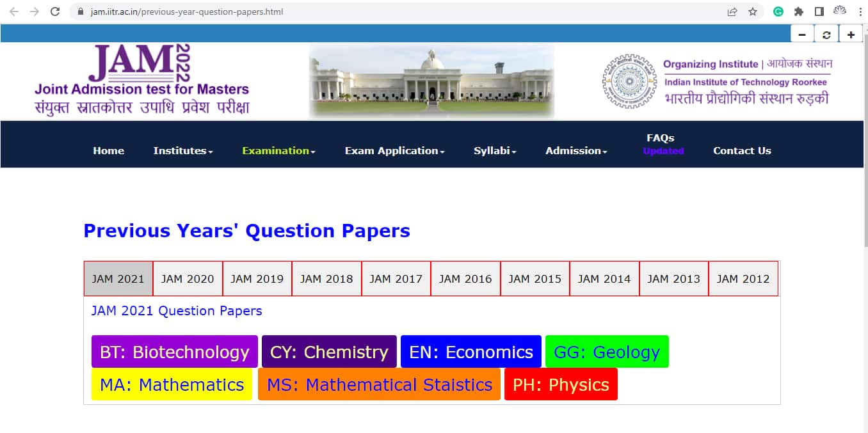The image size is (868, 433).
Task: Switch to the JAM 2012 tab
Action: tap(743, 279)
